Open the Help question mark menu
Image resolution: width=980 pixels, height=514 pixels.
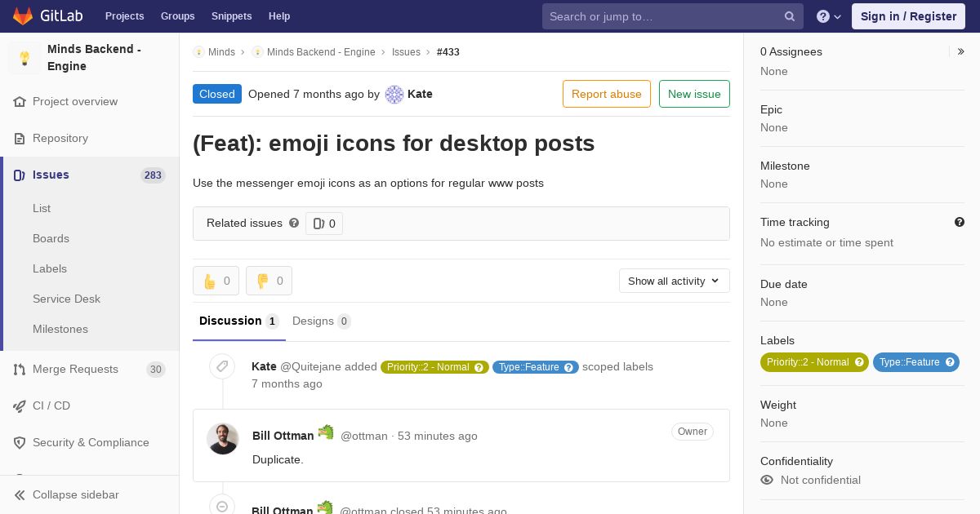pos(828,16)
